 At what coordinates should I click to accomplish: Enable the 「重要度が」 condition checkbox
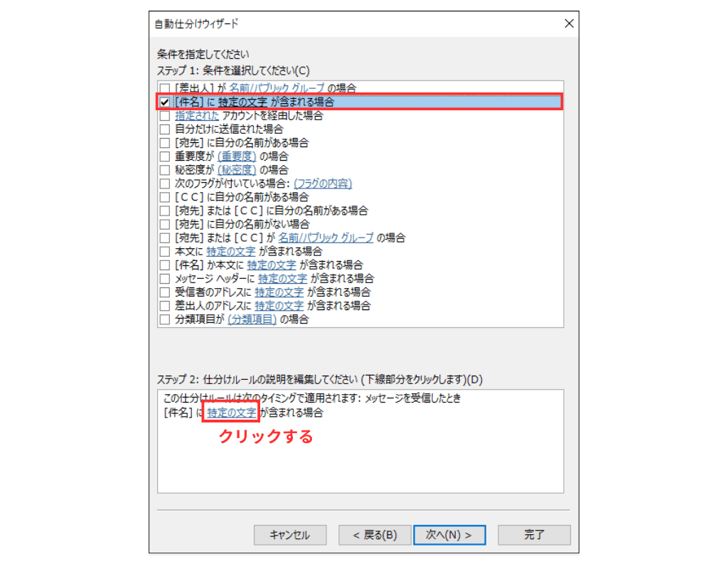[x=164, y=156]
